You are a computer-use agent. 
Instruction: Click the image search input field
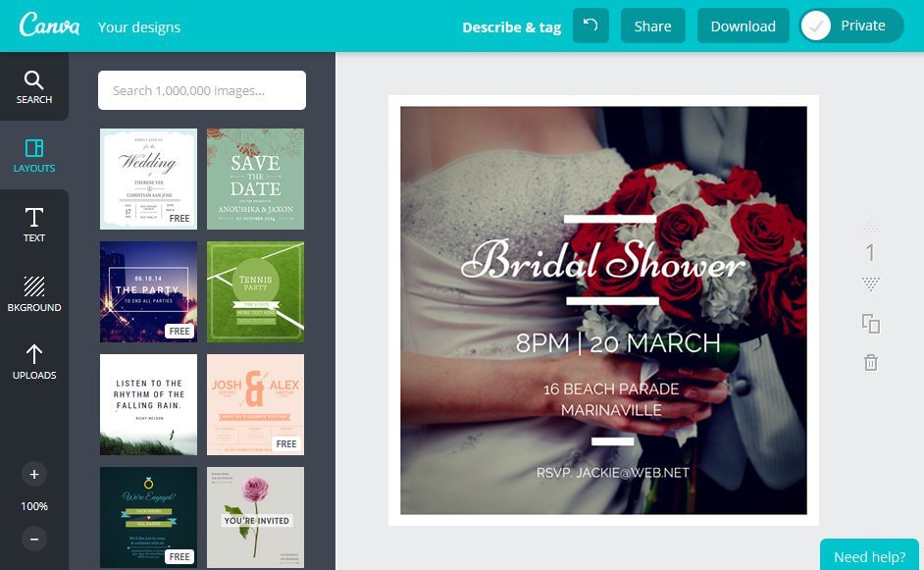click(x=201, y=89)
